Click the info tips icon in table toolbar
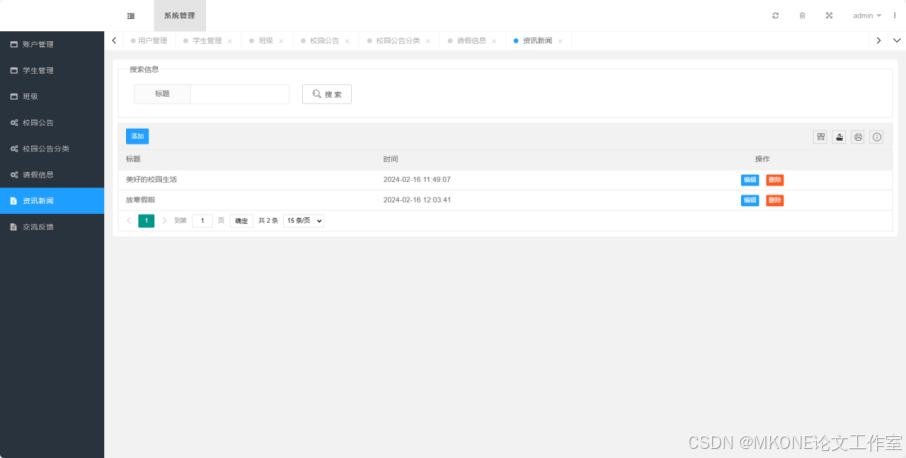906x458 pixels. pyautogui.click(x=877, y=137)
